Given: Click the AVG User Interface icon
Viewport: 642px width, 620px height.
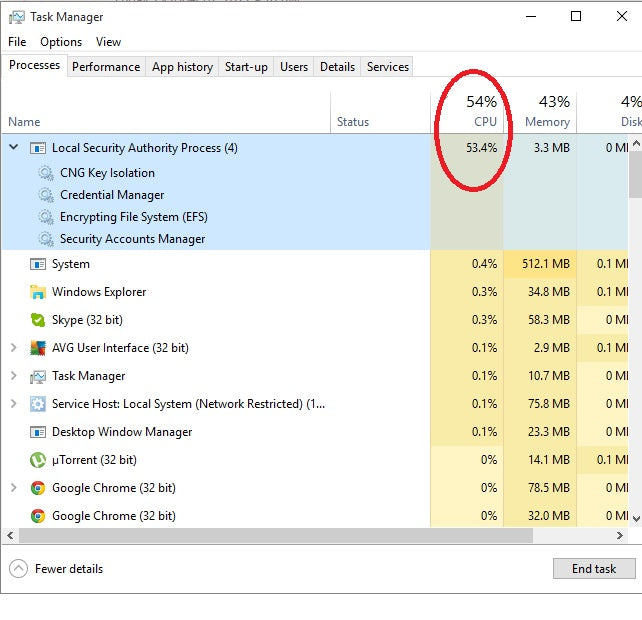Looking at the screenshot, I should [x=38, y=348].
